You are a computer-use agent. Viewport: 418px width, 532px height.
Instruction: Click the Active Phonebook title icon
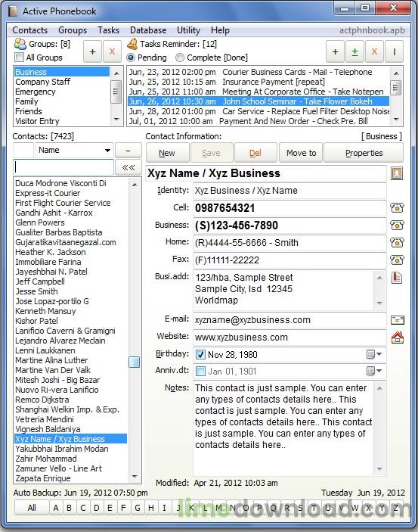pyautogui.click(x=13, y=11)
